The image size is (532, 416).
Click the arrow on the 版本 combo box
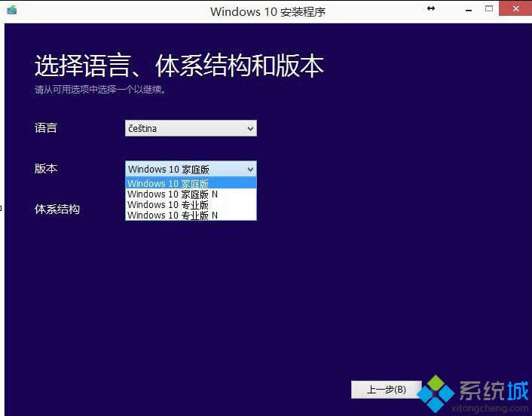tap(250, 170)
